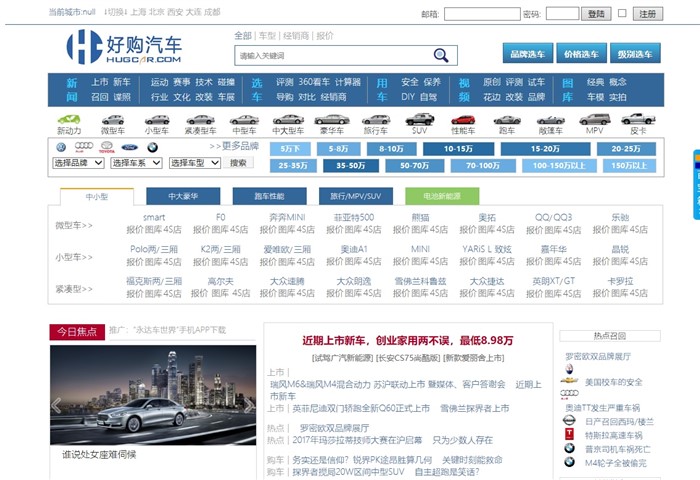The width and height of the screenshot is (700, 480).
Task: Switch to the 跑车性能 tab
Action: point(269,196)
